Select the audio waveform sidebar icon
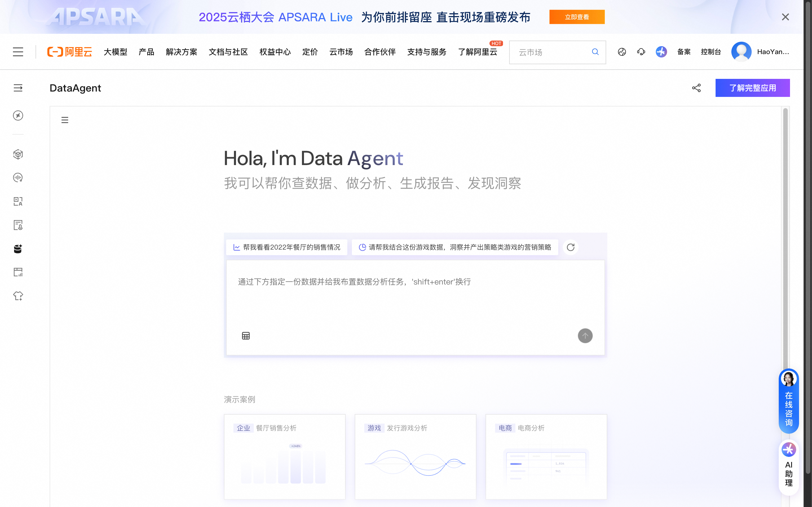This screenshot has width=812, height=507. click(x=18, y=178)
